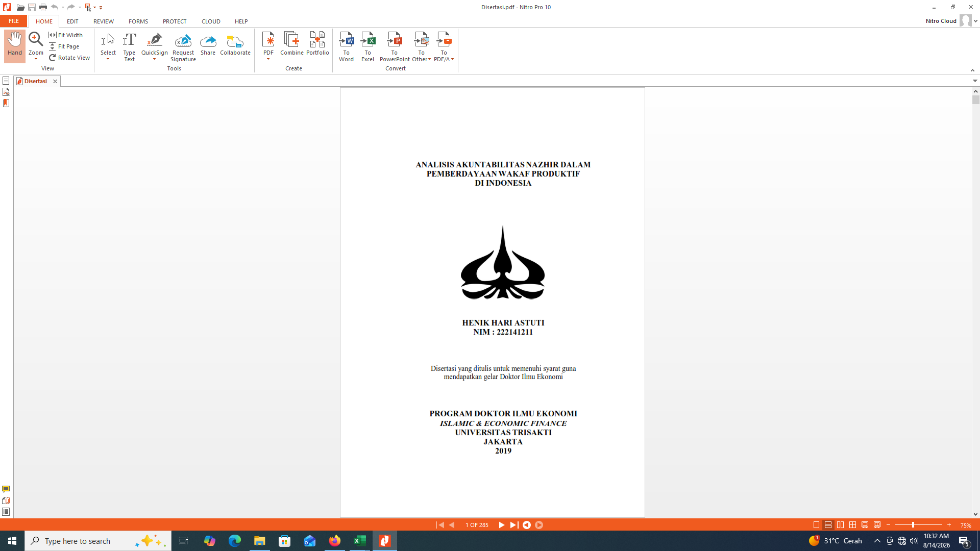Click the To PDF/A convert icon
980x551 pixels.
[444, 40]
